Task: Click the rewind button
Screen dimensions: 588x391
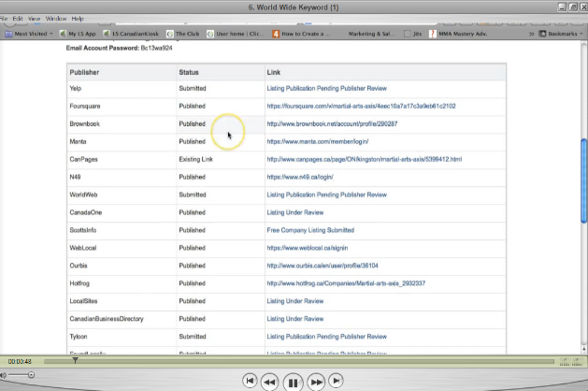Action: 269,382
